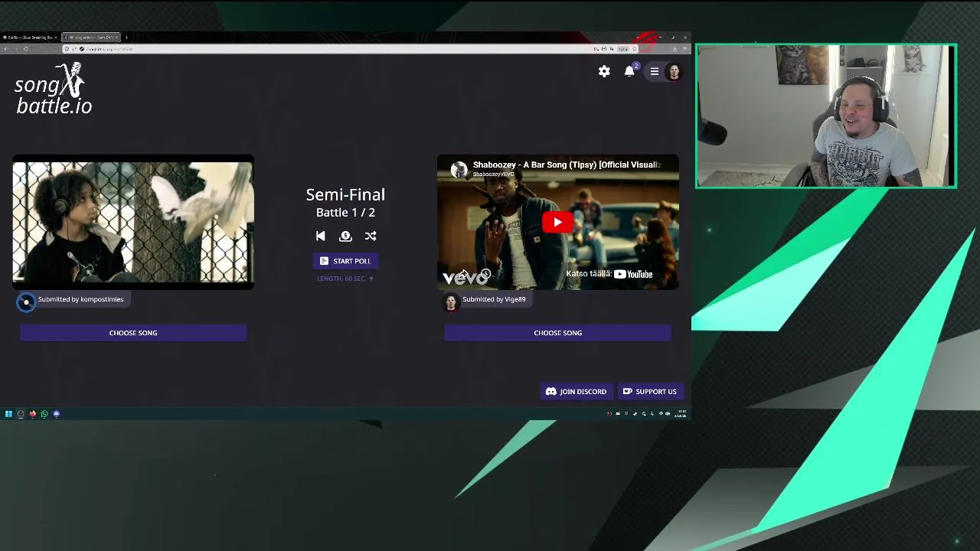Click the user profile avatar in header
This screenshot has height=551, width=980.
click(674, 71)
